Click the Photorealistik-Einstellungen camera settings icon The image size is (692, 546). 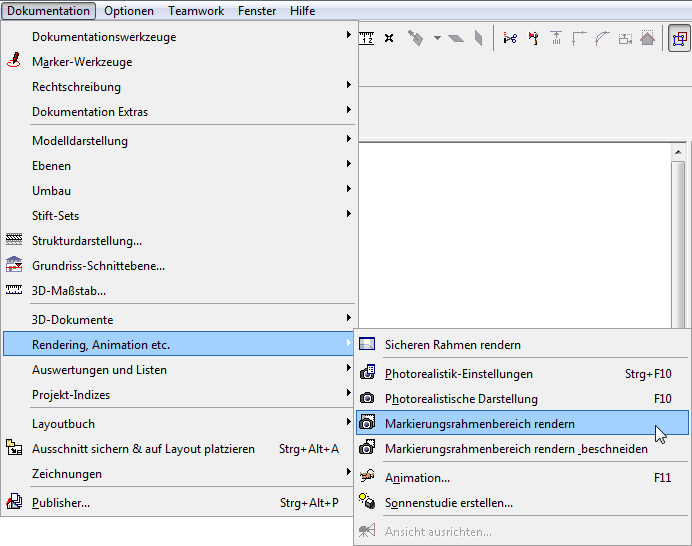tap(367, 373)
